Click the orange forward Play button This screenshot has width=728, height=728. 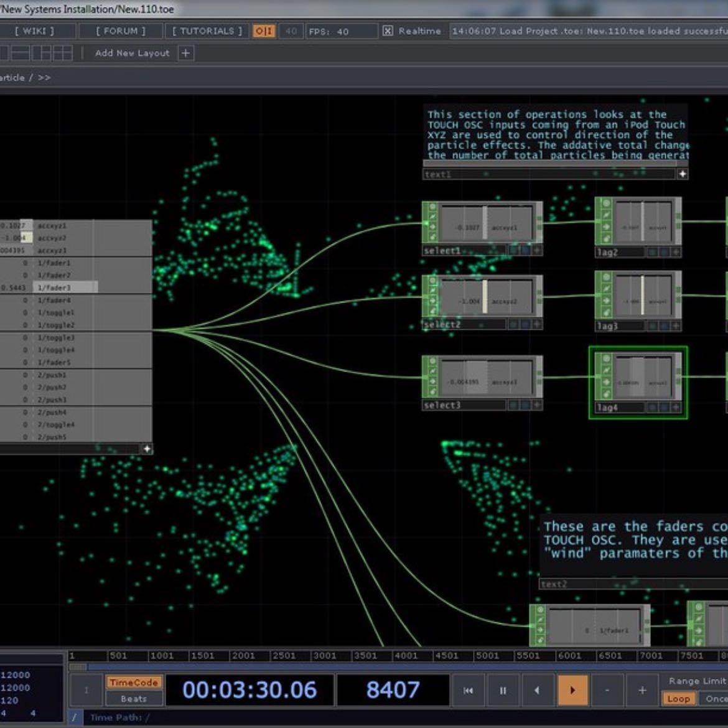click(x=572, y=691)
